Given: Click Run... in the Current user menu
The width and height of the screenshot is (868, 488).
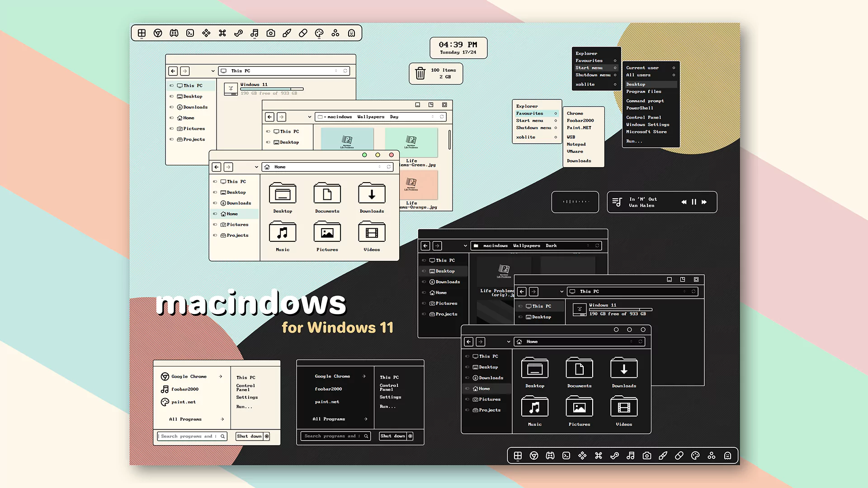Looking at the screenshot, I should (634, 141).
